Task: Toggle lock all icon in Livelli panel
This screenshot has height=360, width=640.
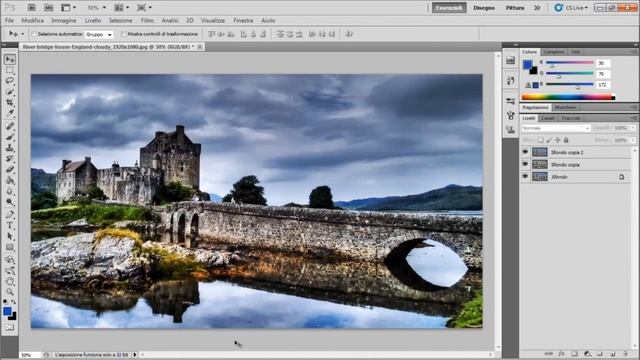Action: (566, 140)
